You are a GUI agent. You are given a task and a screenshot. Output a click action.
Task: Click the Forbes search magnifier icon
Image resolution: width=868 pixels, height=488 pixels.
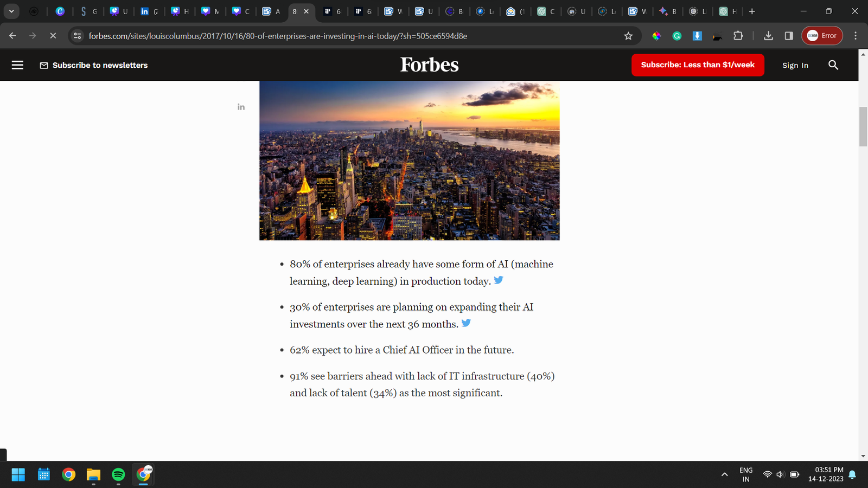pyautogui.click(x=833, y=65)
